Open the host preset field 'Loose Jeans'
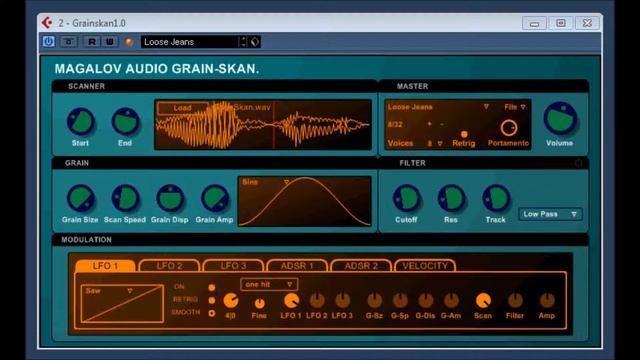Screen dimensions: 640x360 (189, 42)
